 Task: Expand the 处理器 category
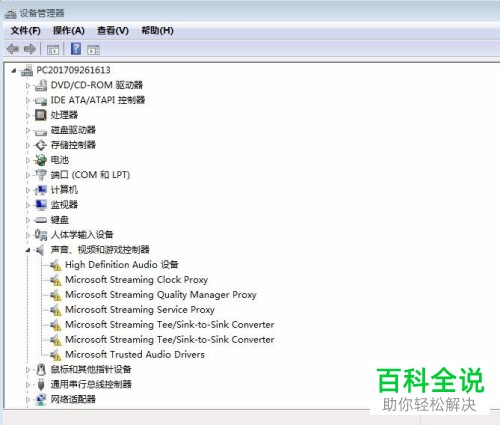click(x=28, y=115)
